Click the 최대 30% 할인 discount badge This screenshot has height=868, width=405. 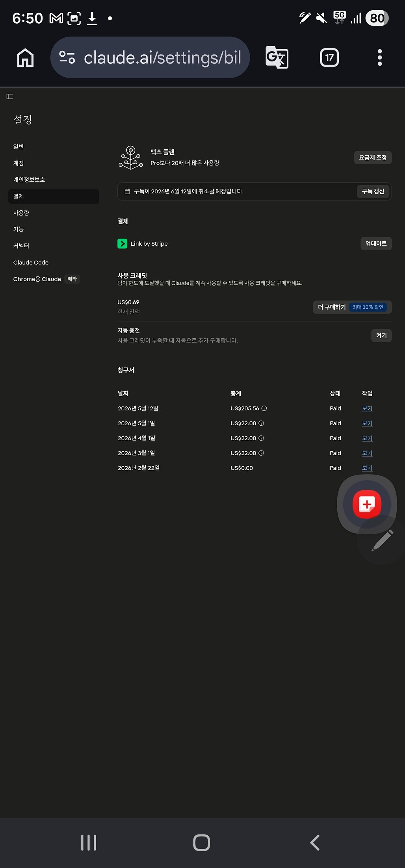click(368, 307)
